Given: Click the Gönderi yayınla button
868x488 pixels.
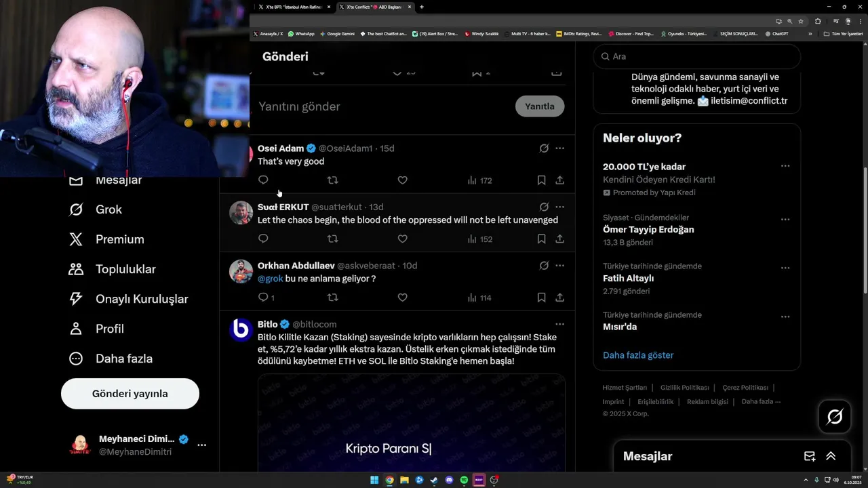Looking at the screenshot, I should tap(130, 394).
